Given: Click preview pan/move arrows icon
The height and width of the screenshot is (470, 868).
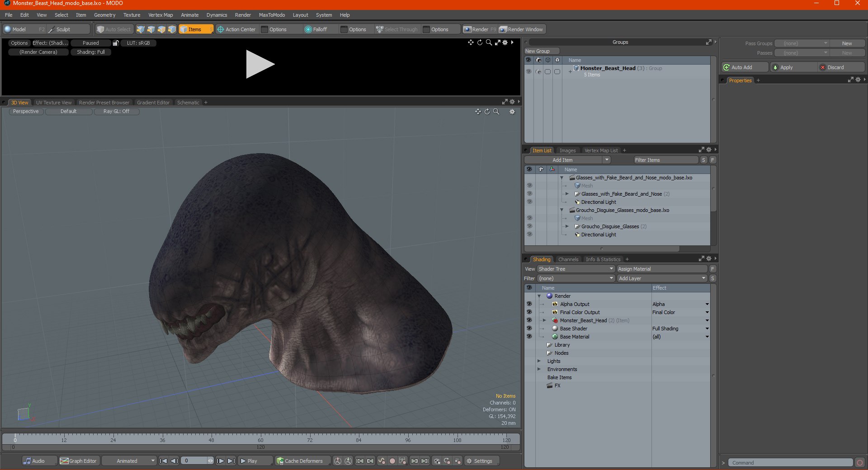Looking at the screenshot, I should [471, 42].
